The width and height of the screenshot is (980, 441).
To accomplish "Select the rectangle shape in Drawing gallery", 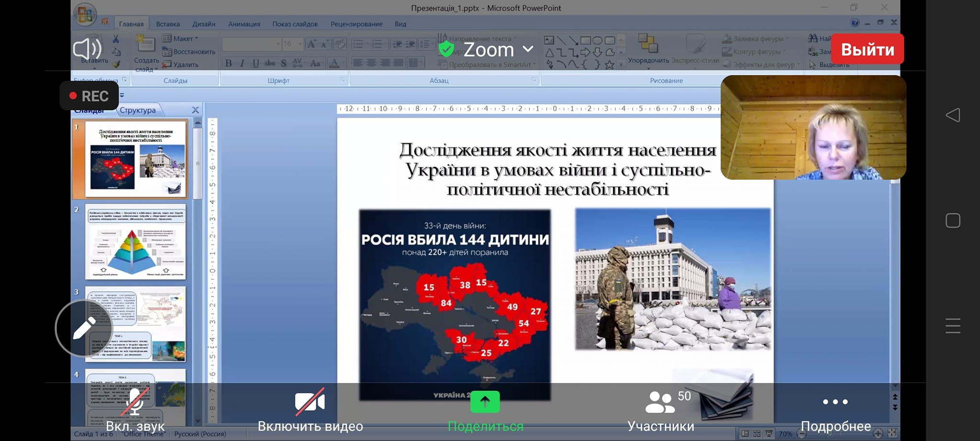I will click(585, 40).
